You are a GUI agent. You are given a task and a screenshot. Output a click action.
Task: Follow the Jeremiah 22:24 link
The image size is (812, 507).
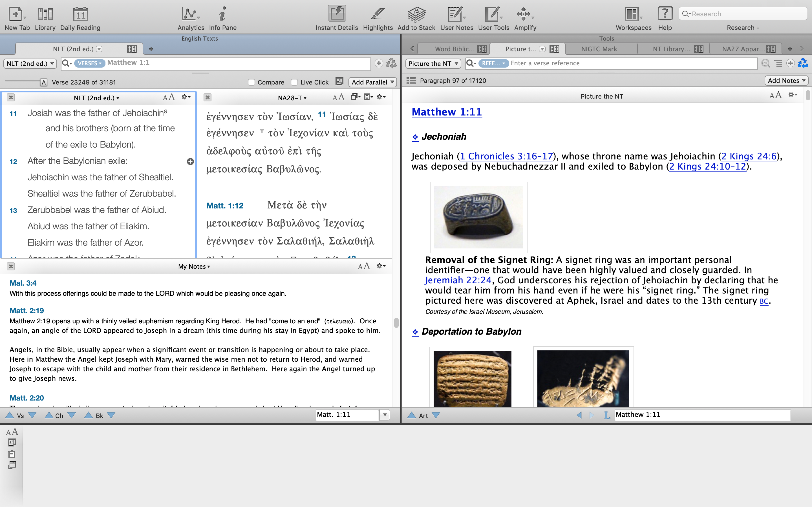(458, 280)
